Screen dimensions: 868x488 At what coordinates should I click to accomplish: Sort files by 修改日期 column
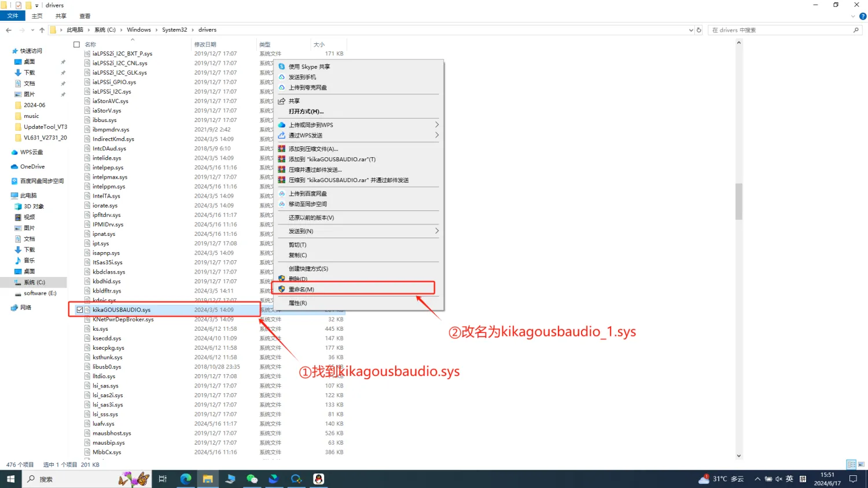pos(205,45)
